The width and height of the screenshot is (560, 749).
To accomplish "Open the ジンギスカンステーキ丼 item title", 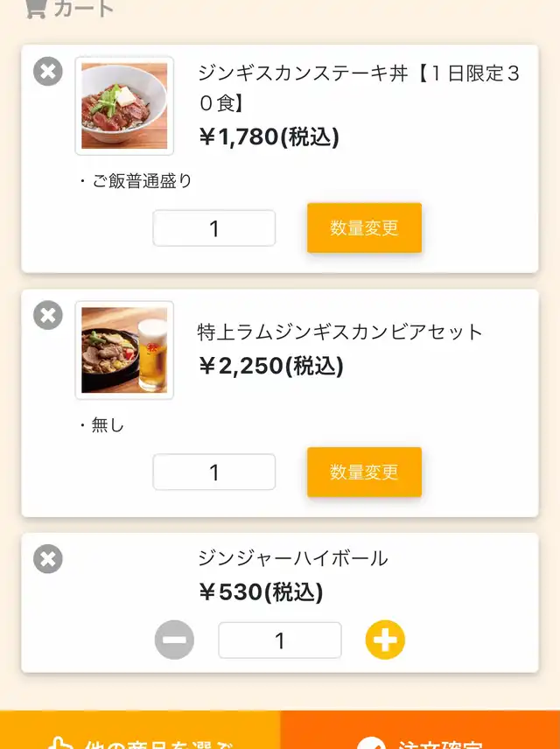I will pos(359,87).
